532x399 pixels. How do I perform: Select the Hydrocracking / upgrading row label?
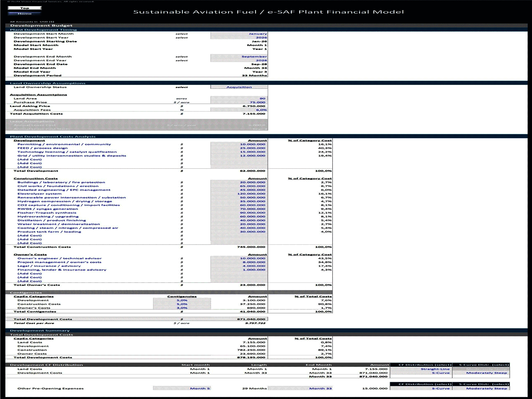(x=48, y=217)
